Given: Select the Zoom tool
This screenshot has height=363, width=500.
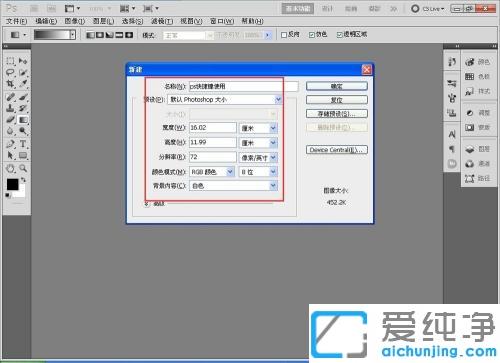Looking at the screenshot, I should tap(23, 168).
